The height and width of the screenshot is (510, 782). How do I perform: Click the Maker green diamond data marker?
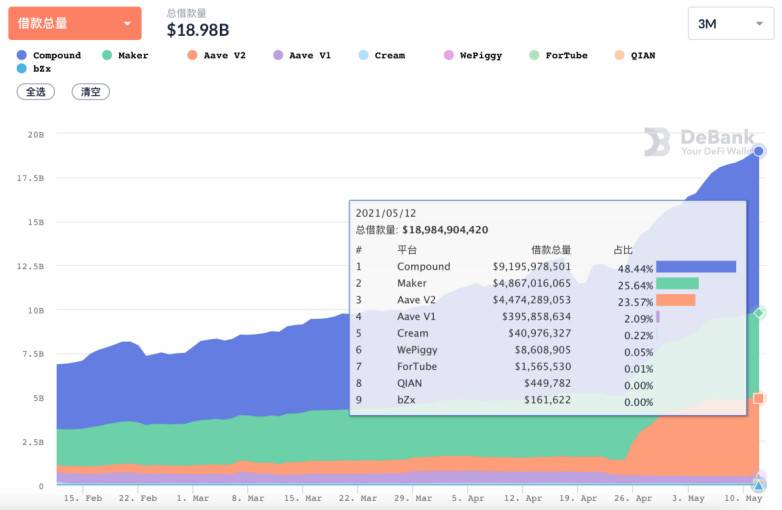pos(759,313)
